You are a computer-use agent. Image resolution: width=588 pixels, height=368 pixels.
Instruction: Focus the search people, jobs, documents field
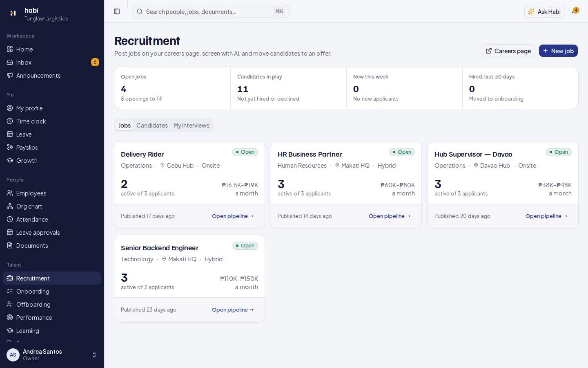(211, 11)
